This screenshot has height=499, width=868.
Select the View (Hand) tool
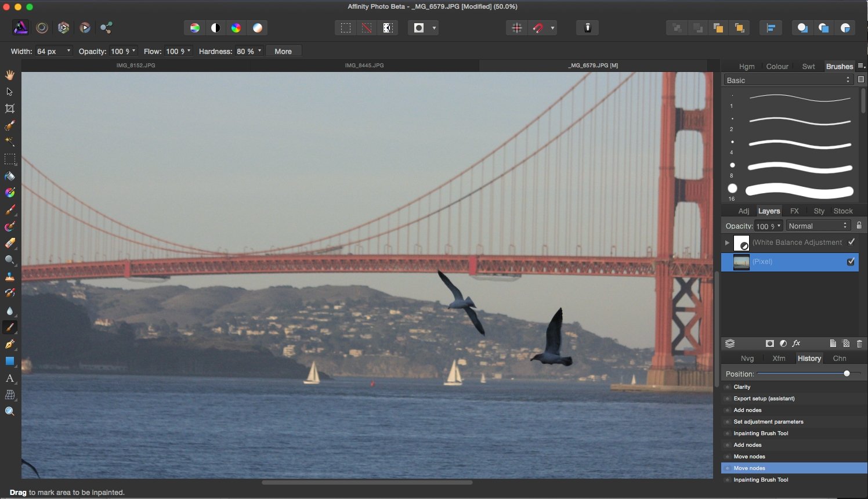point(9,75)
